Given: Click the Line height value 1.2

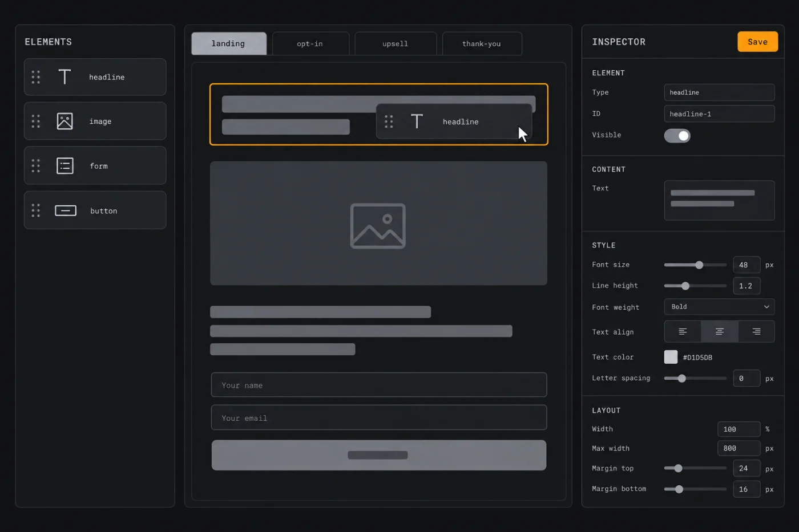Looking at the screenshot, I should click(x=746, y=286).
